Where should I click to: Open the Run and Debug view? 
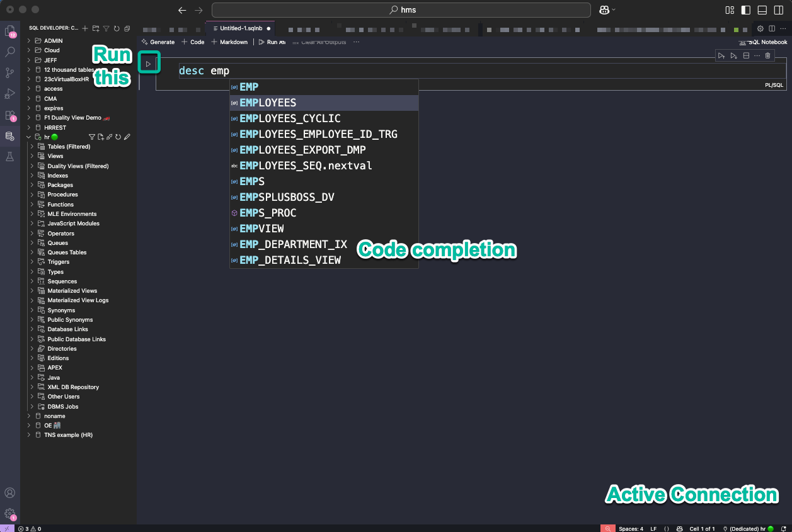(x=9, y=94)
